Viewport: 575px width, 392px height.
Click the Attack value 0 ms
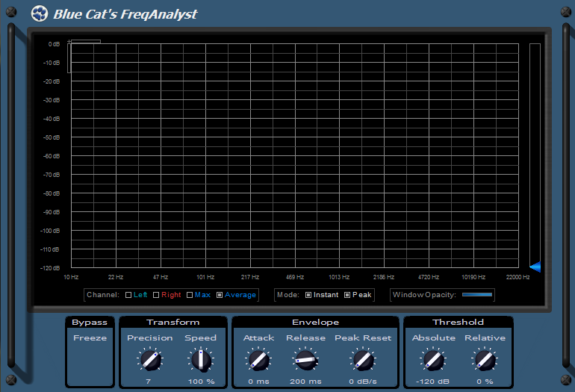pyautogui.click(x=258, y=382)
